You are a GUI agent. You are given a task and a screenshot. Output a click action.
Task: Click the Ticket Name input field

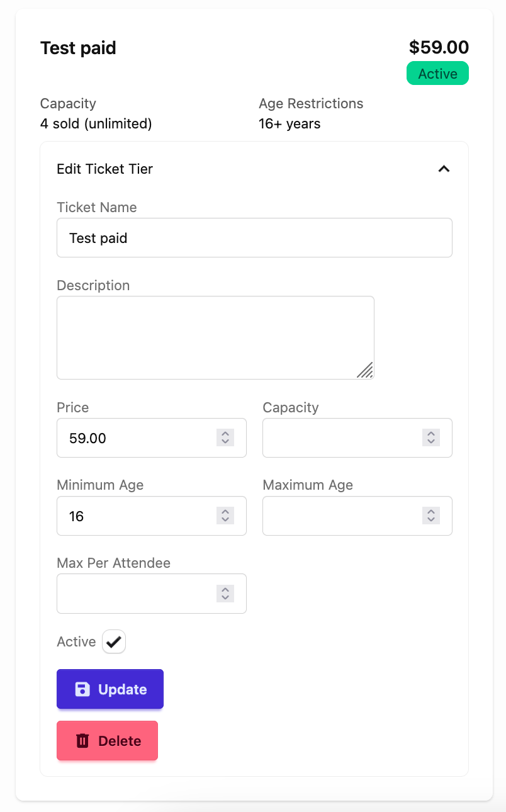tap(254, 238)
